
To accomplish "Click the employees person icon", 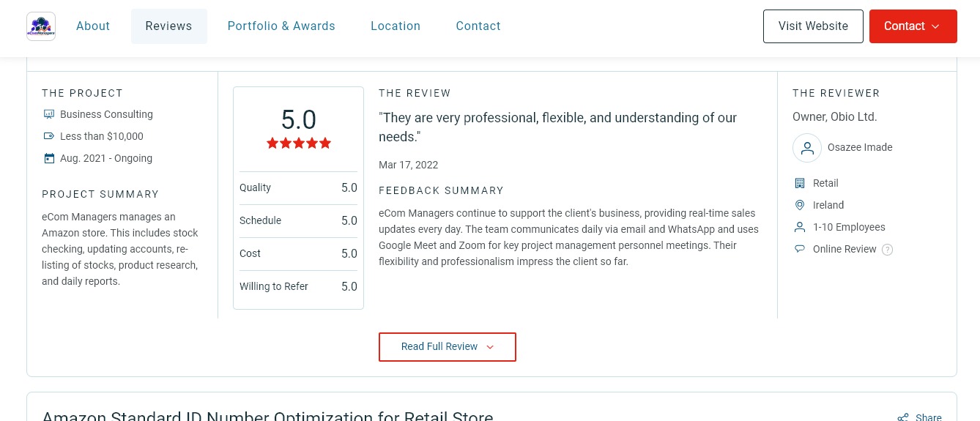I will 800,227.
